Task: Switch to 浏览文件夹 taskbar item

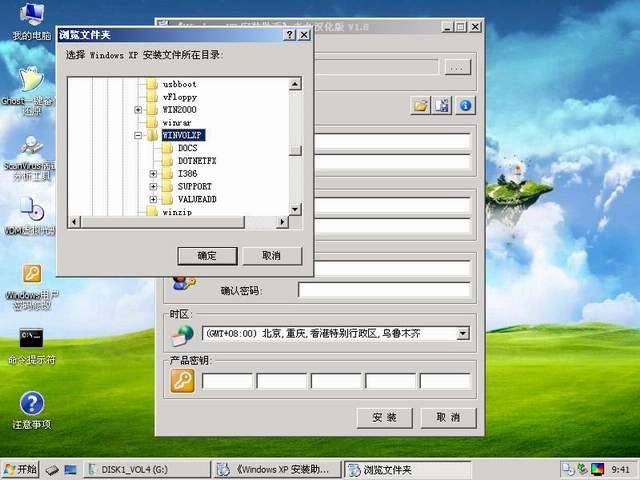Action: [407, 470]
